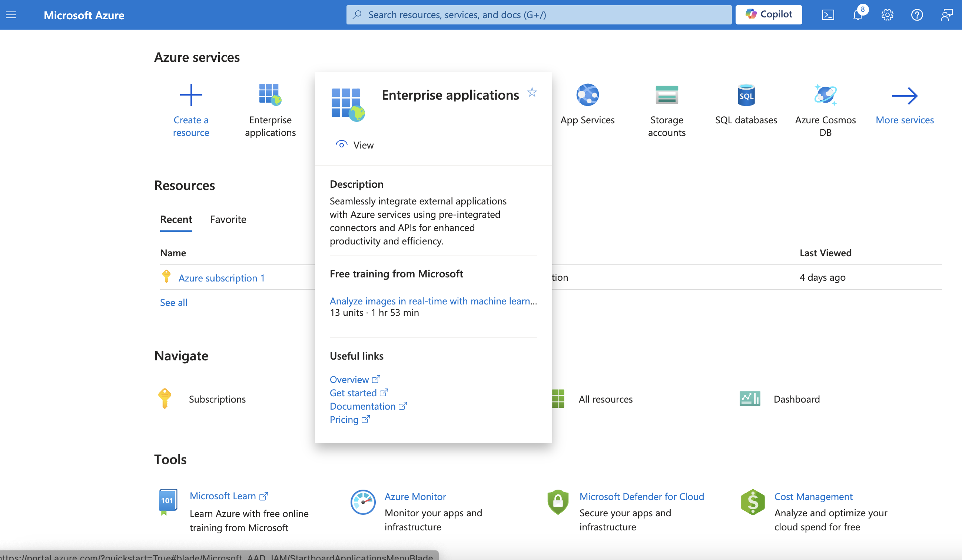Viewport: 962px width, 560px height.
Task: Click the Cost Management dollar icon
Action: pyautogui.click(x=752, y=502)
